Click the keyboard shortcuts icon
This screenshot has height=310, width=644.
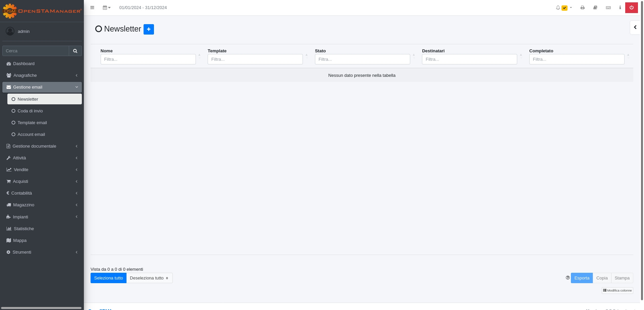coord(608,8)
